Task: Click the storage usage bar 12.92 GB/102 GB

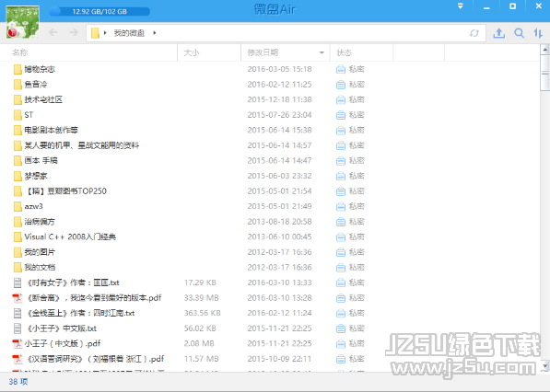Action: point(99,12)
